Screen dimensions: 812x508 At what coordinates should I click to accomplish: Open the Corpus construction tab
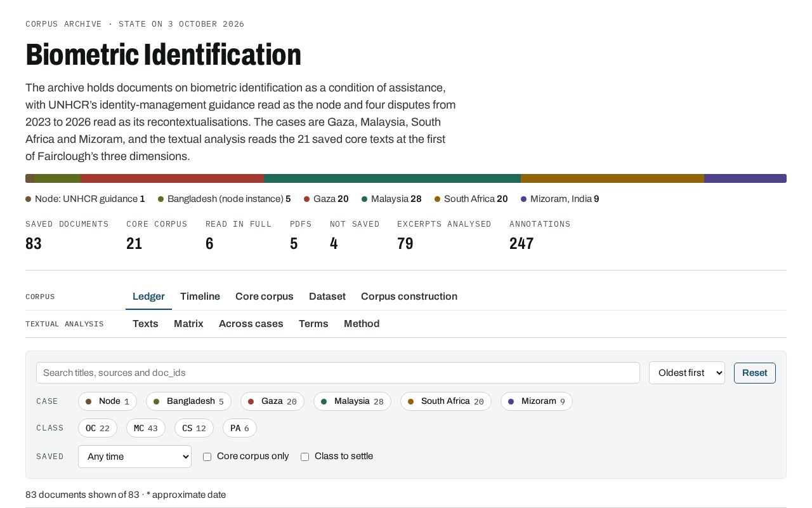(409, 297)
